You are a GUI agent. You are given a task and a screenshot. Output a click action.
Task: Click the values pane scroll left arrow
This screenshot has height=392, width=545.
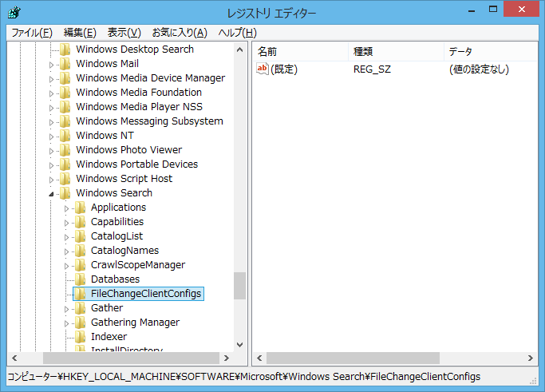click(259, 358)
